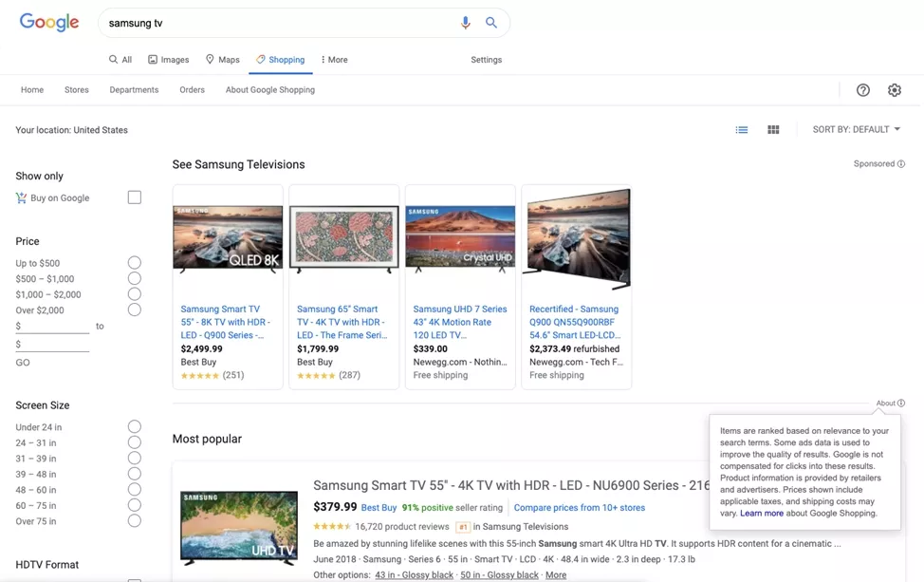Open the Images tab
This screenshot has height=582, width=924.
[x=169, y=60]
